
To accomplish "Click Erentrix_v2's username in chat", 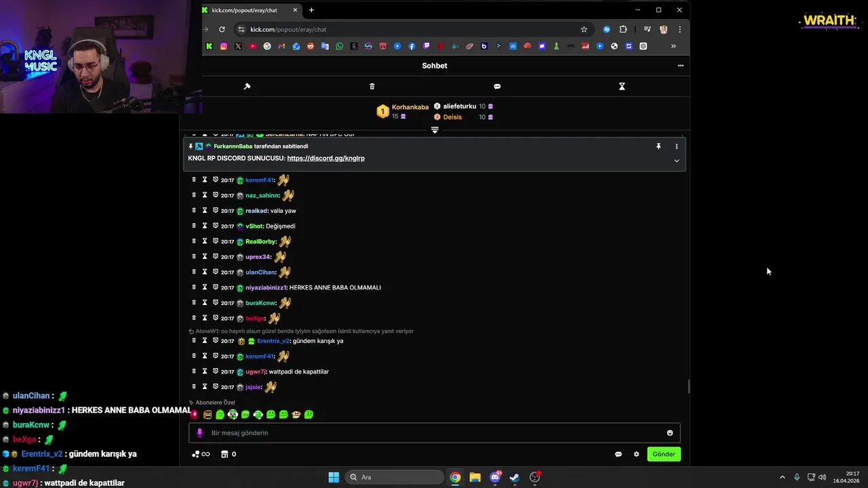I will (x=273, y=341).
